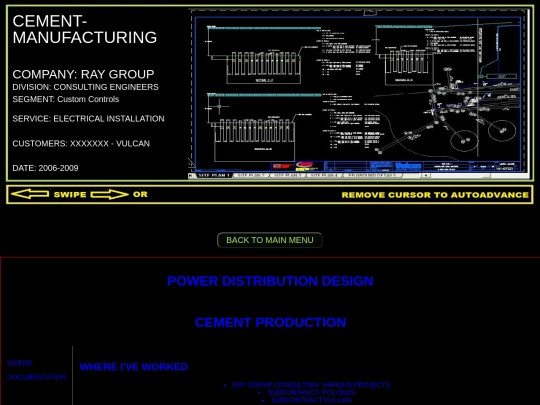Click the CEMENT PRODUCTION heading
This screenshot has width=540, height=405.
point(270,322)
